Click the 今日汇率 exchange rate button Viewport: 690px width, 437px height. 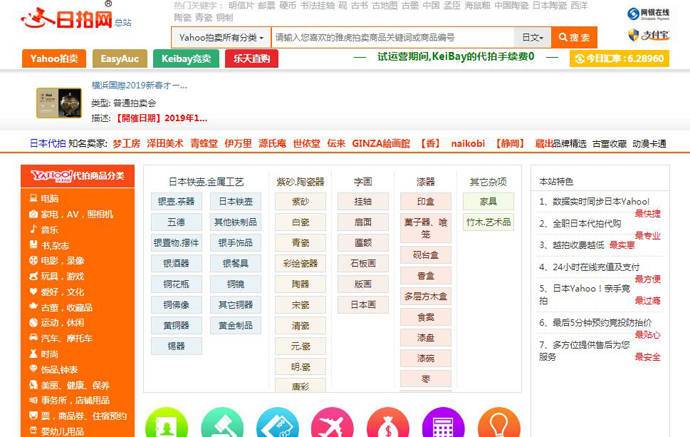pyautogui.click(x=619, y=59)
